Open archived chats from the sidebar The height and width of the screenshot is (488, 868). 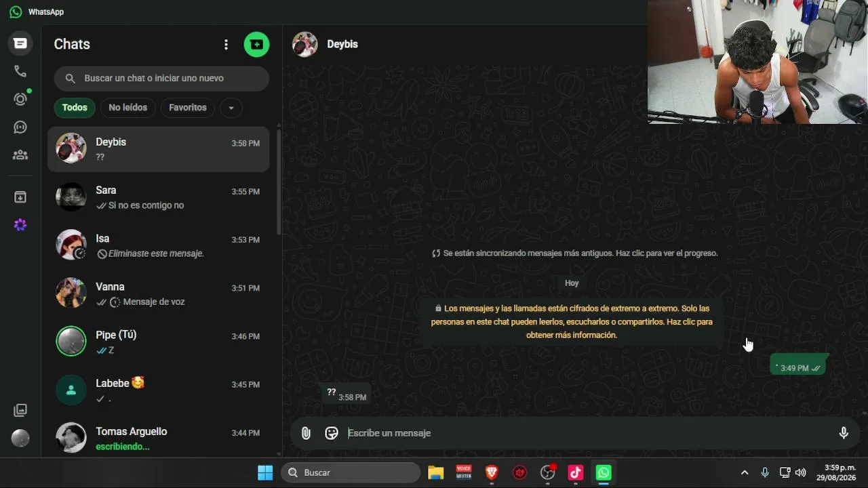click(20, 197)
